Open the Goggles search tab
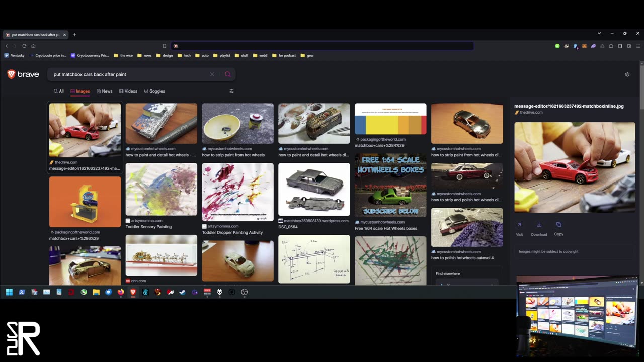Screen dimensions: 644x362 click(154, 91)
